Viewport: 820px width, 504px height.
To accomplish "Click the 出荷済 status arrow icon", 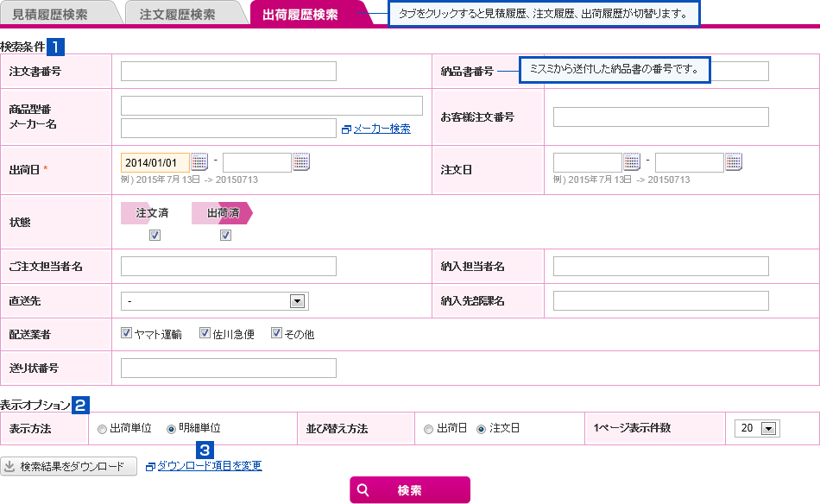I will (x=223, y=213).
